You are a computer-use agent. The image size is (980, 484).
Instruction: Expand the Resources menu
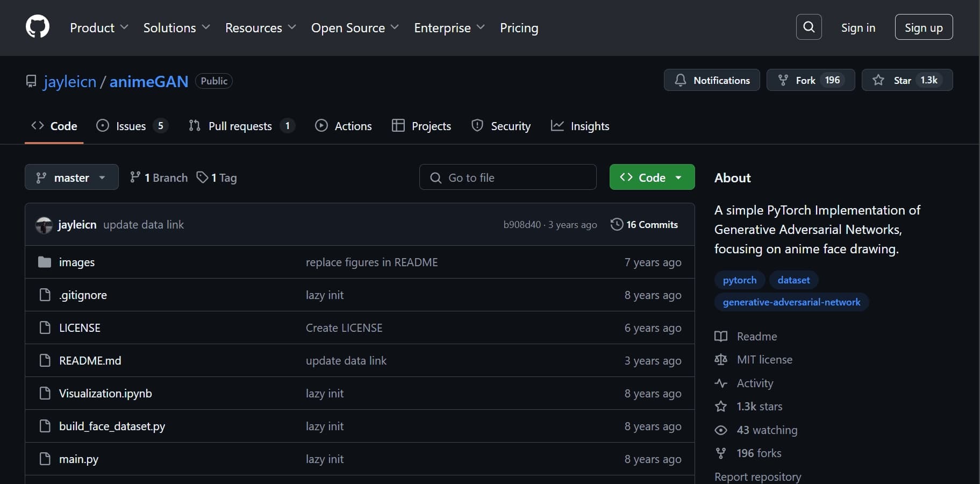click(x=261, y=27)
